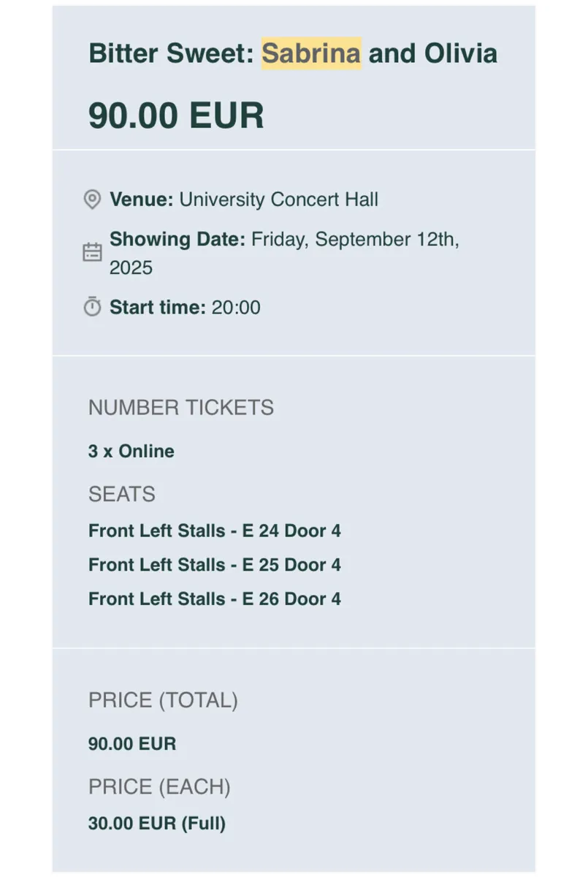
Task: Select seat E 25 Door 4
Action: 215,565
